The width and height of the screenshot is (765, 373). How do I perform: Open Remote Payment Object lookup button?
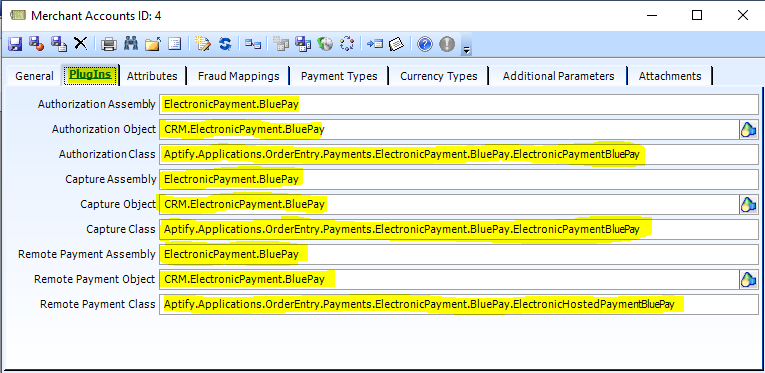(748, 280)
